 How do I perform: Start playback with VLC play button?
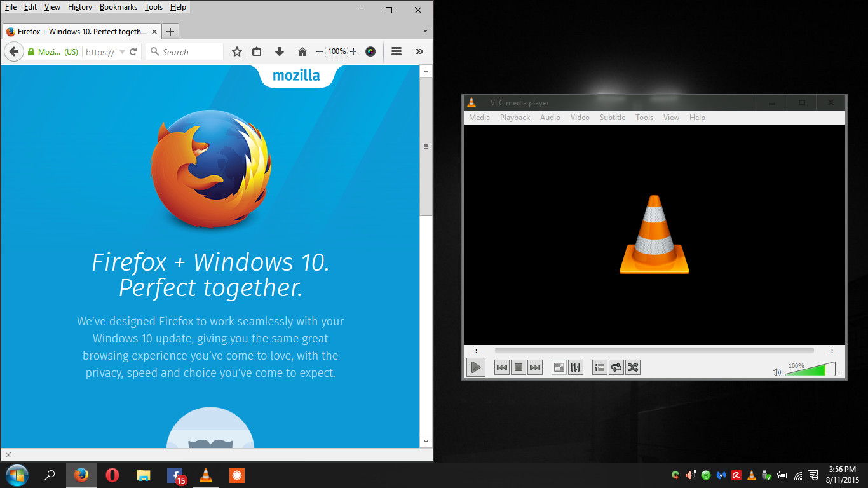coord(475,367)
